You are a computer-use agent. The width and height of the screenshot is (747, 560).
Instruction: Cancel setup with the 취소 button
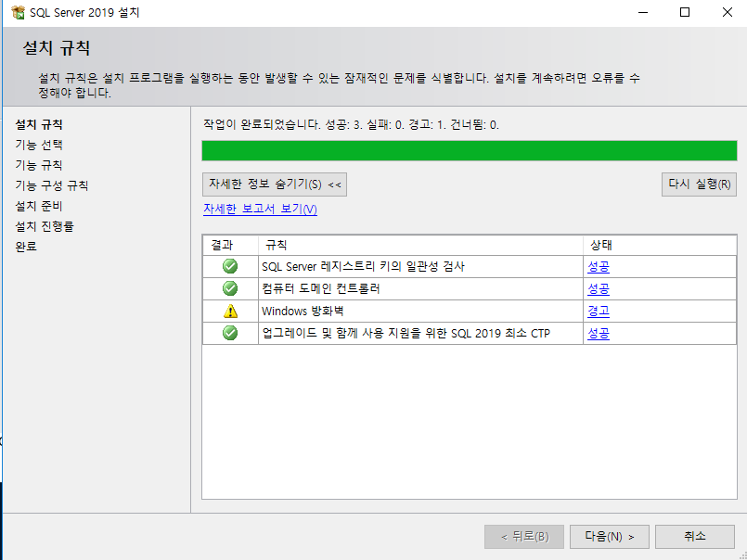(x=695, y=537)
